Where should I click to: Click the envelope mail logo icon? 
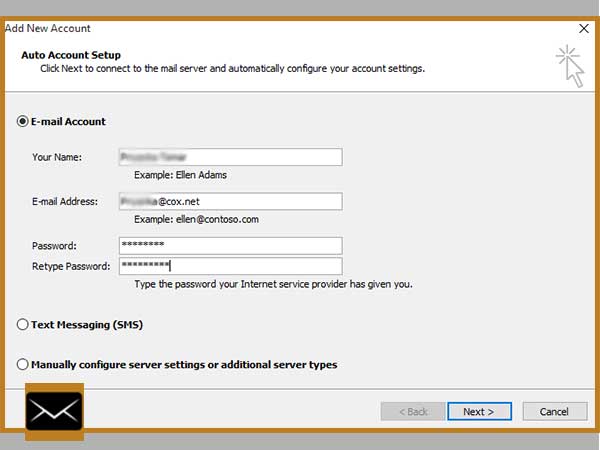pyautogui.click(x=54, y=411)
